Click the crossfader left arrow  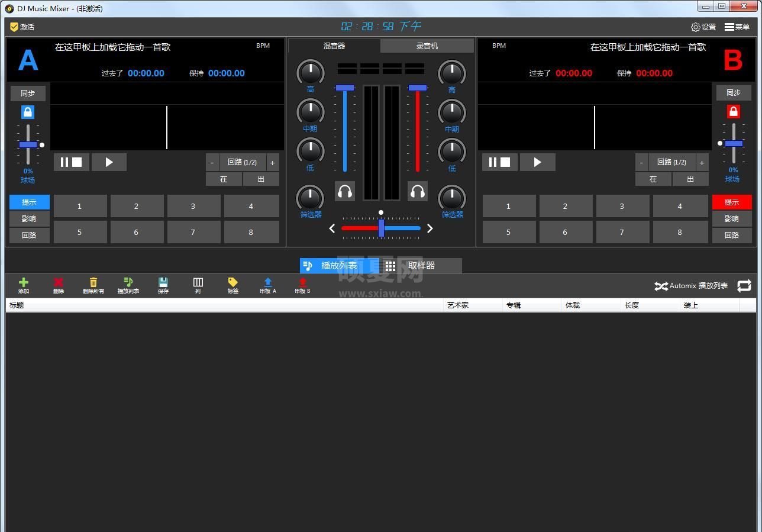pyautogui.click(x=332, y=228)
